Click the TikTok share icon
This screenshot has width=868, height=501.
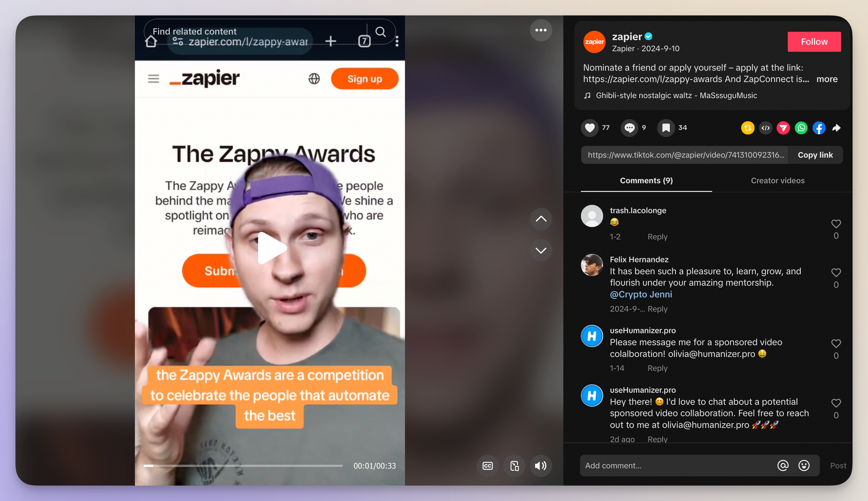(x=835, y=128)
